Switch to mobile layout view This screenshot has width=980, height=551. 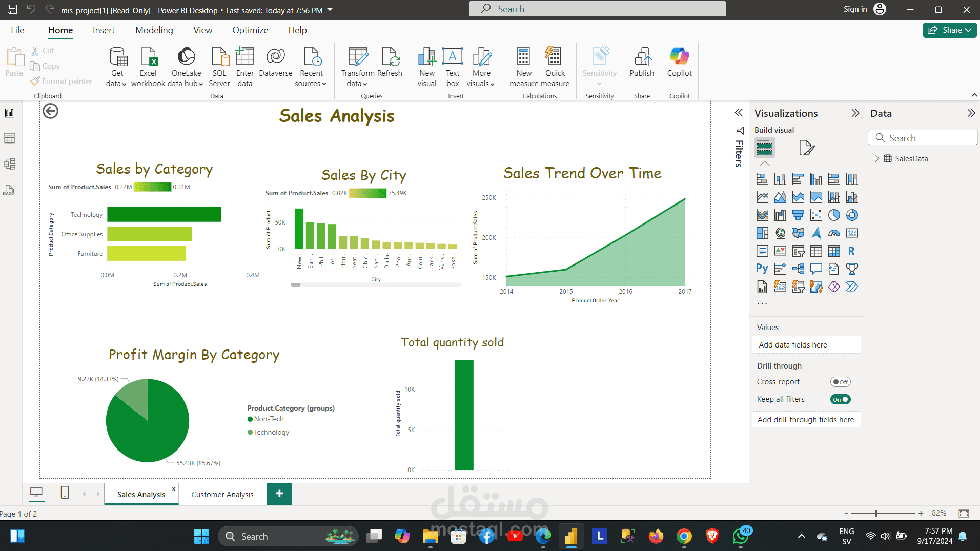pyautogui.click(x=65, y=493)
